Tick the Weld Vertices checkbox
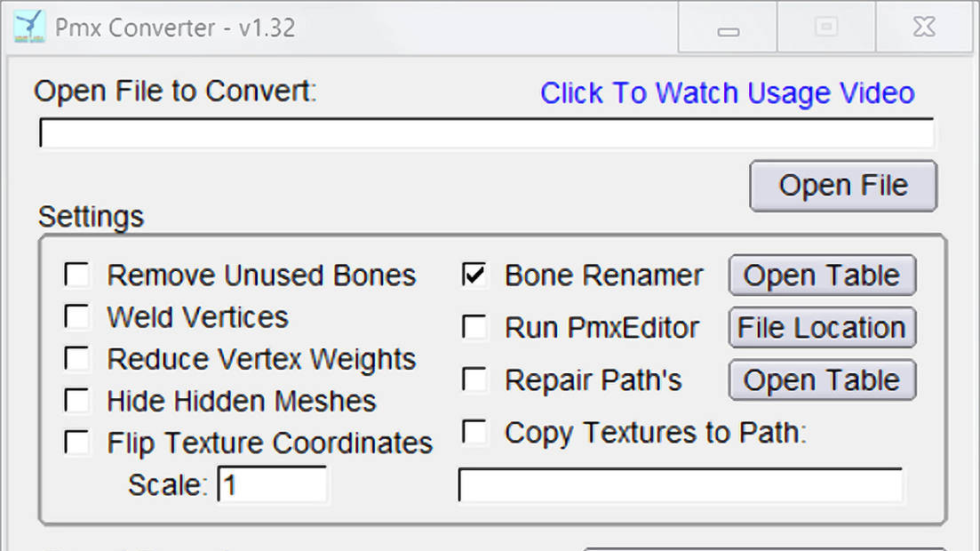This screenshot has height=551, width=980. (77, 317)
